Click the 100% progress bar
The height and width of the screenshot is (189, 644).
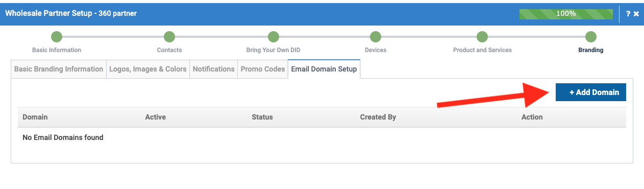click(566, 14)
